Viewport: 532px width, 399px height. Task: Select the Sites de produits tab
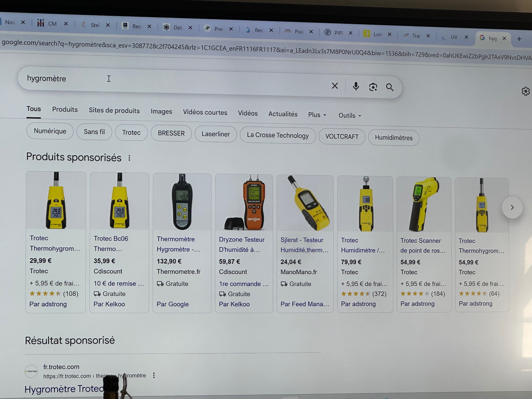pyautogui.click(x=114, y=110)
